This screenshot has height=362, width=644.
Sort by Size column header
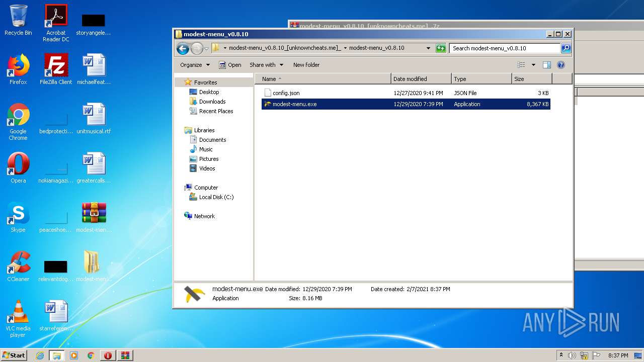(x=532, y=79)
